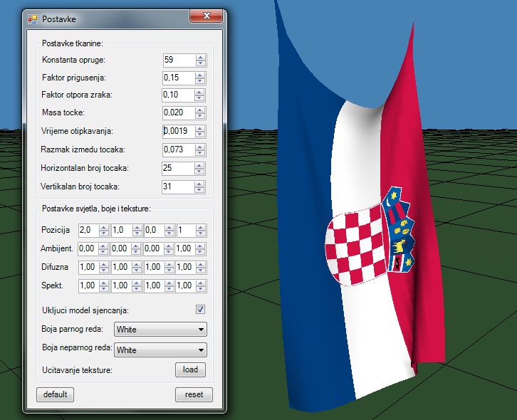This screenshot has width=517, height=420.
Task: Increase the first Pozicija value
Action: pos(104,228)
